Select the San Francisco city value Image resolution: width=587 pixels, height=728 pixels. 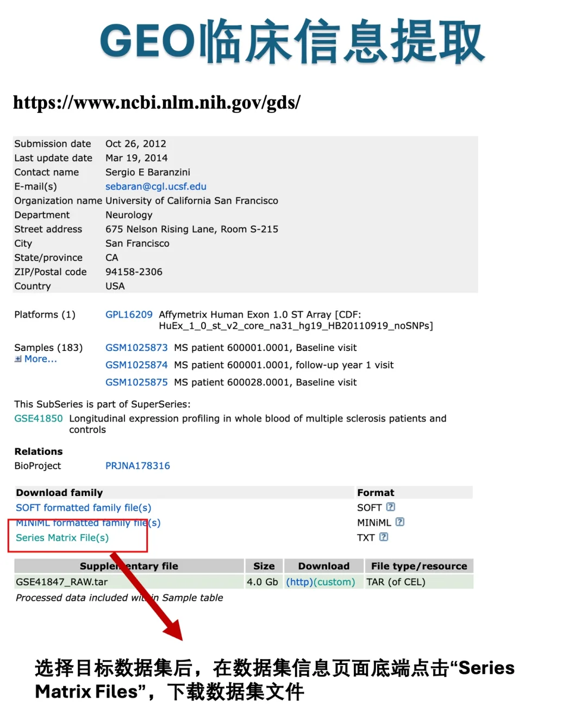coord(138,243)
